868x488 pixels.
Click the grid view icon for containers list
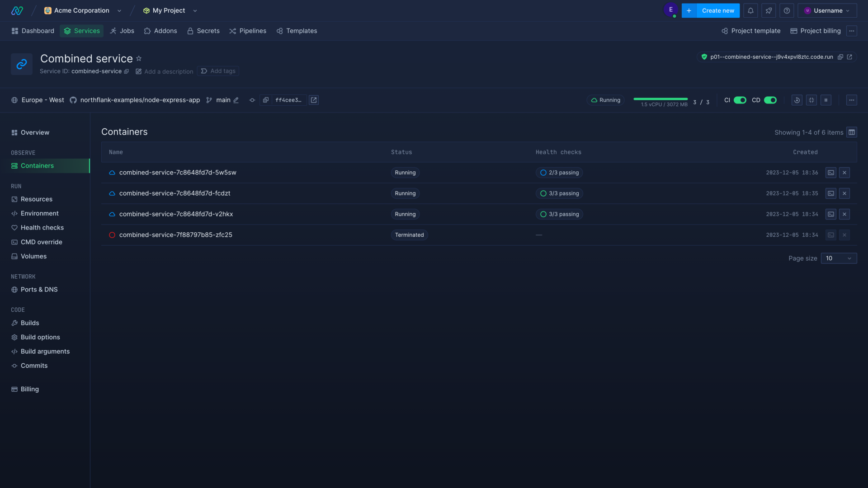(x=852, y=132)
